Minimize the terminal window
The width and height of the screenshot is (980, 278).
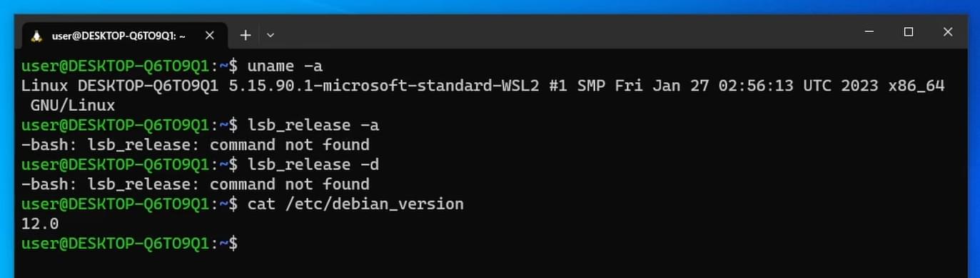coord(869,32)
